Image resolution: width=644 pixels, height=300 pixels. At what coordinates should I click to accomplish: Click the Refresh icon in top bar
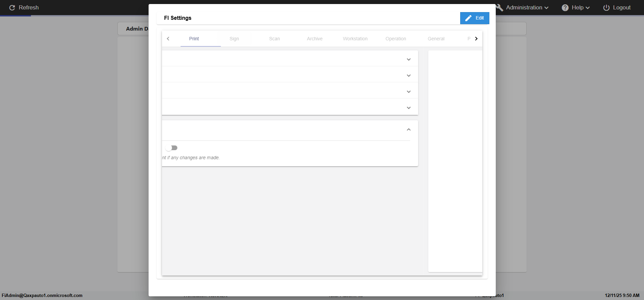point(12,8)
